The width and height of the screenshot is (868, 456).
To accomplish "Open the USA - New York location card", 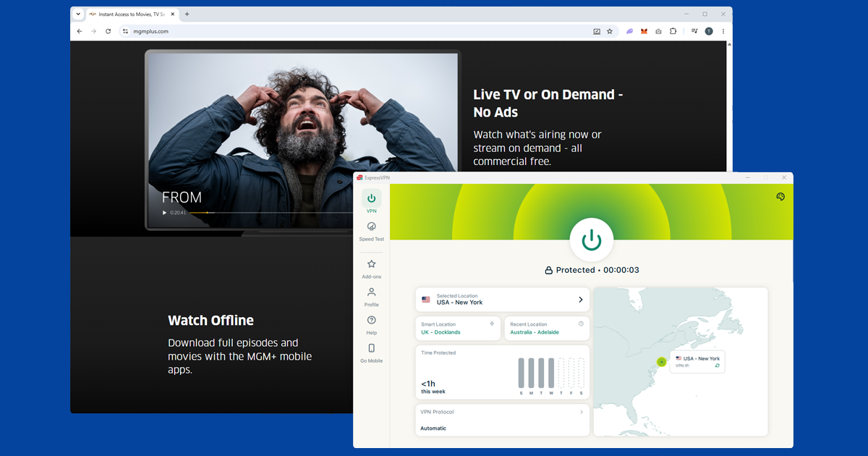I will 502,300.
